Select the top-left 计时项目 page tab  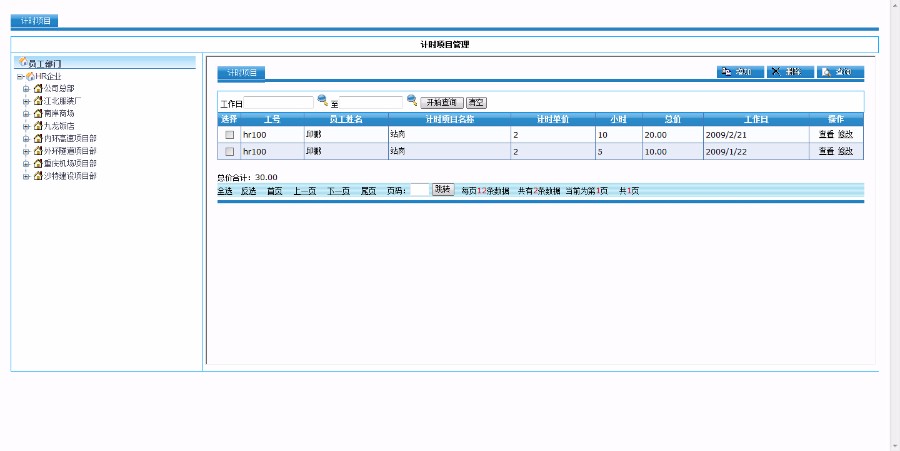tap(34, 21)
